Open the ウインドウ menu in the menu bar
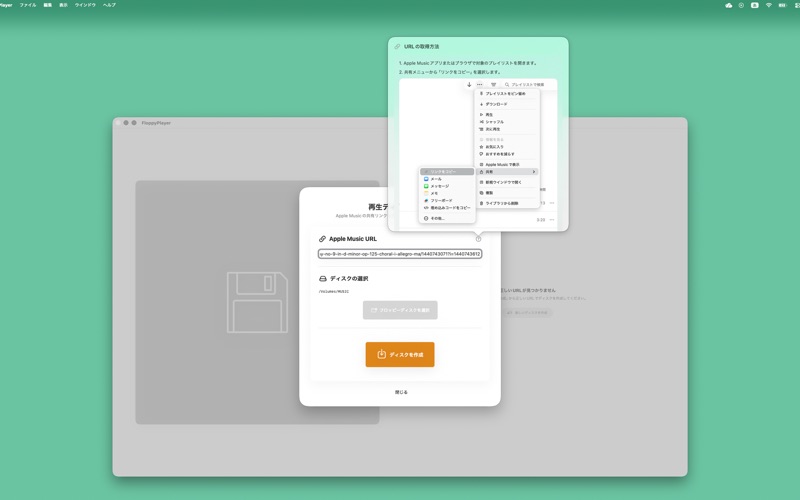The height and width of the screenshot is (500, 800). tap(85, 5)
